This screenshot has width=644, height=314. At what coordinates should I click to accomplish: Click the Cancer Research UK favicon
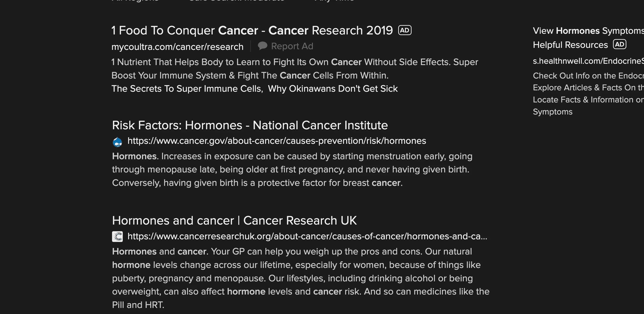tap(117, 236)
